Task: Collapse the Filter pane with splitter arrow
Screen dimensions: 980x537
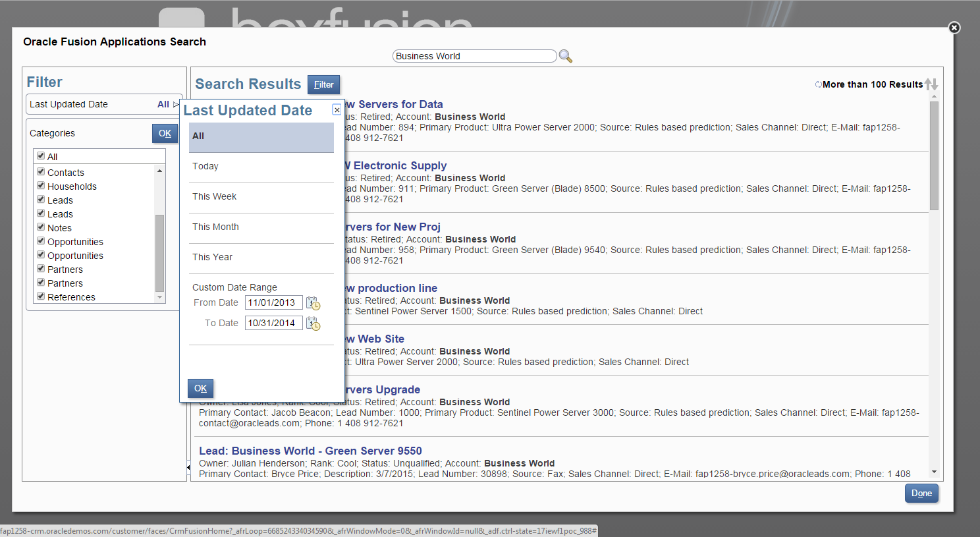Action: pyautogui.click(x=188, y=467)
